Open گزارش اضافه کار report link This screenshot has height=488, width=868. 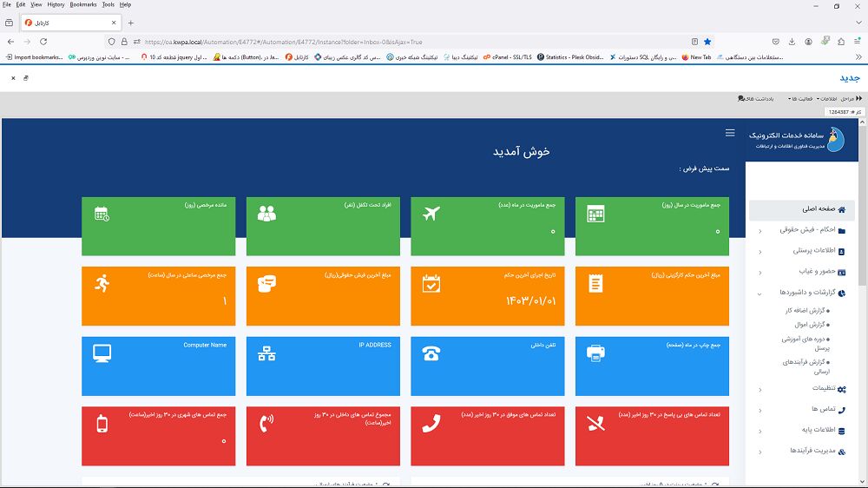tap(807, 311)
